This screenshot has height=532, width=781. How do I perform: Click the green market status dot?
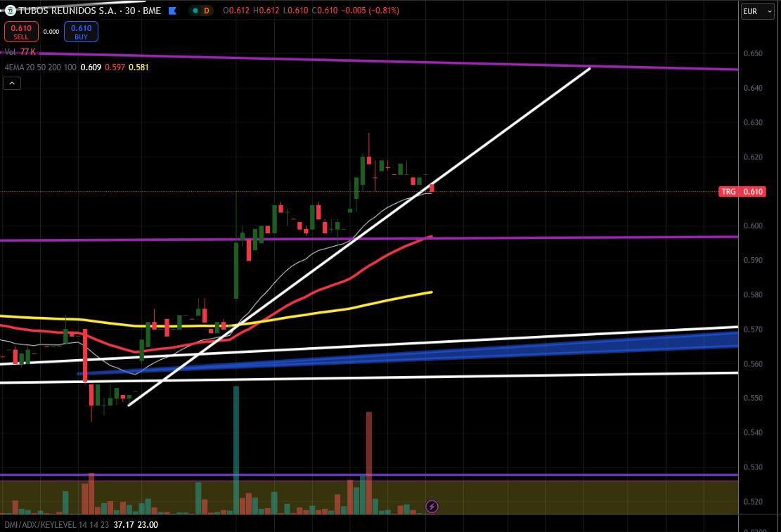tap(195, 11)
